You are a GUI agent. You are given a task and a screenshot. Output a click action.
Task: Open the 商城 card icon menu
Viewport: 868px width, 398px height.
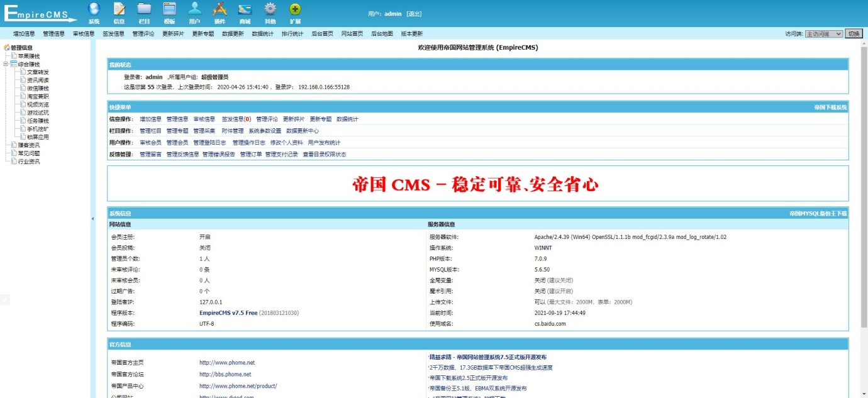click(245, 13)
